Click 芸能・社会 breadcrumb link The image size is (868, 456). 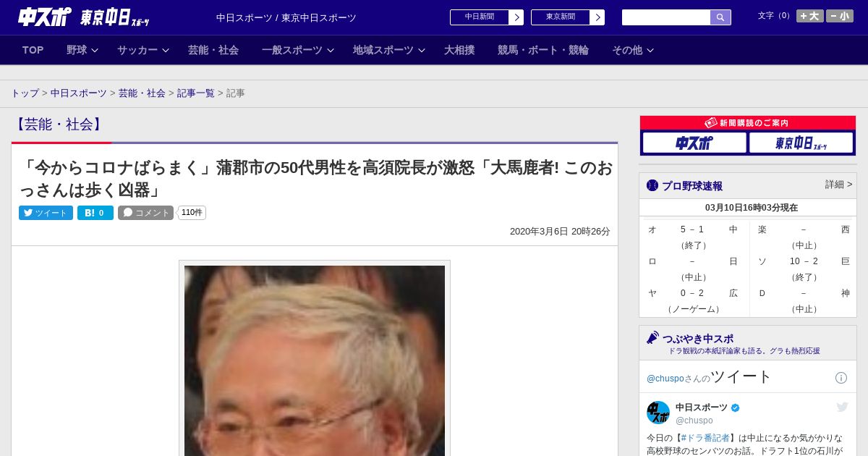click(142, 93)
